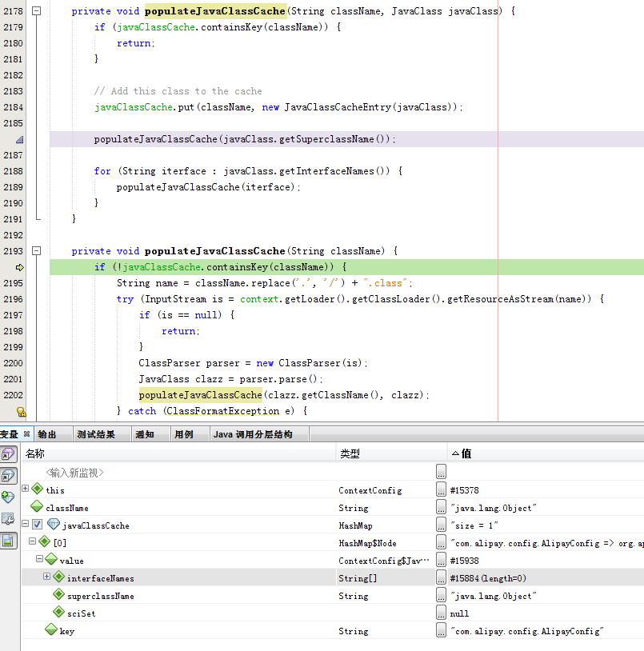Click the add new watch icon
The height and width of the screenshot is (651, 644).
tap(8, 497)
